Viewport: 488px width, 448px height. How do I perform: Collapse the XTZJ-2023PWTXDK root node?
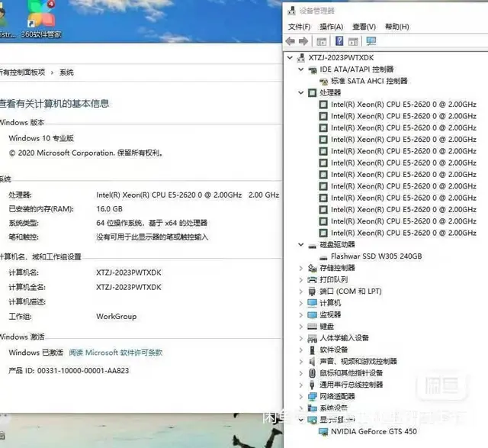(x=290, y=58)
